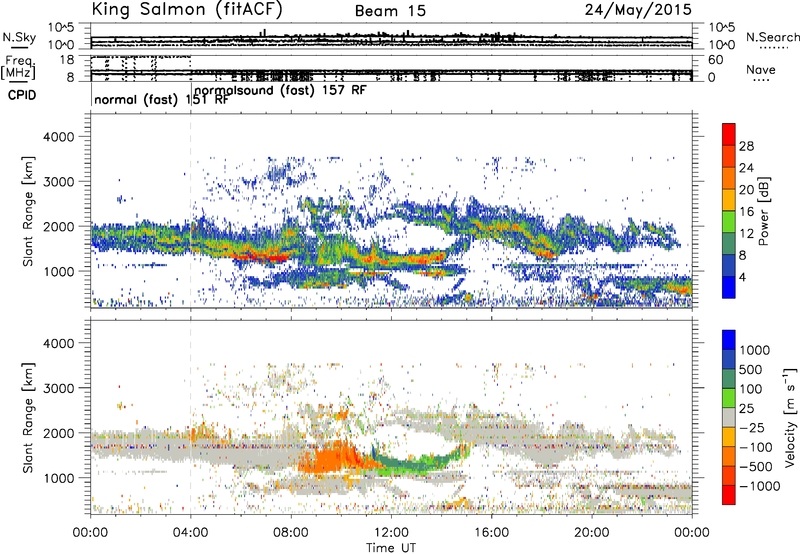The image size is (800, 554).
Task: Click the 'Power [dB]' colorbar label
Action: click(x=763, y=211)
